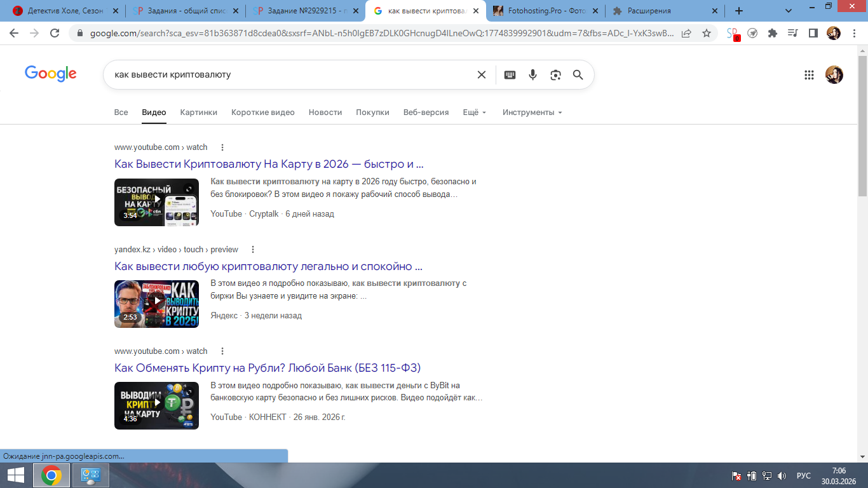Open options menu for first YouTube result

click(222, 147)
